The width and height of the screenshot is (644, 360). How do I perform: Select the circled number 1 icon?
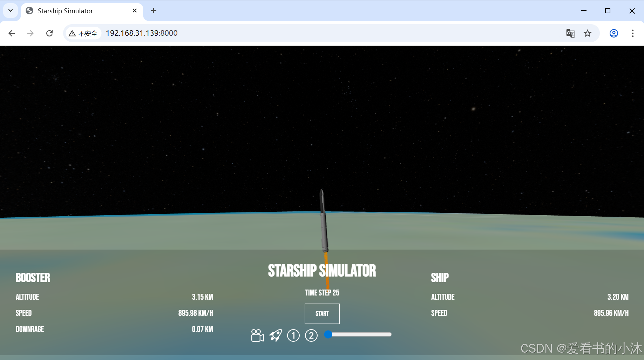point(293,335)
